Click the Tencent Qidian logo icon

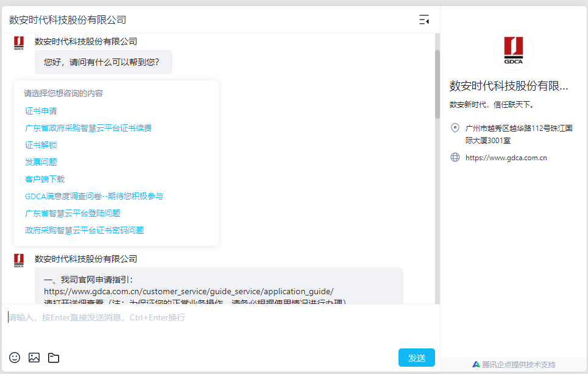click(x=476, y=364)
